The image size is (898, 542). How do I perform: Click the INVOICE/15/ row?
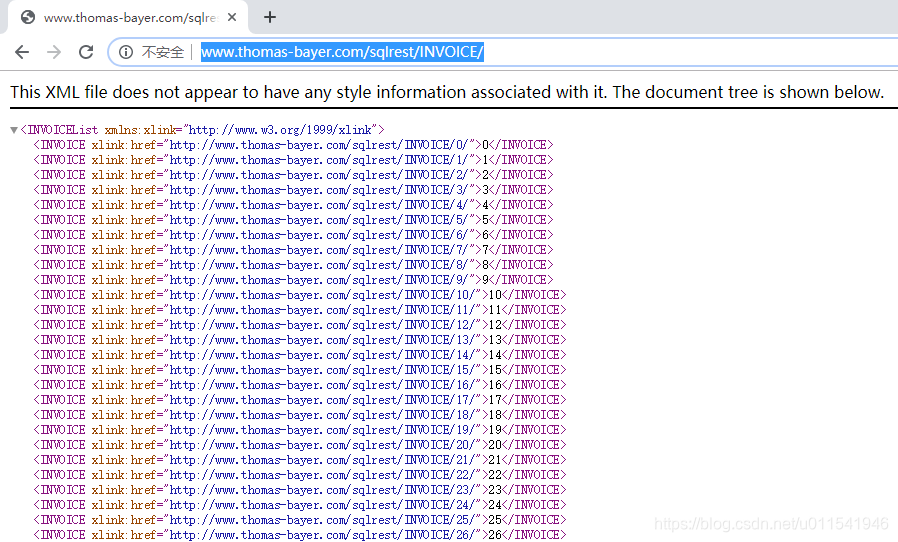point(300,370)
